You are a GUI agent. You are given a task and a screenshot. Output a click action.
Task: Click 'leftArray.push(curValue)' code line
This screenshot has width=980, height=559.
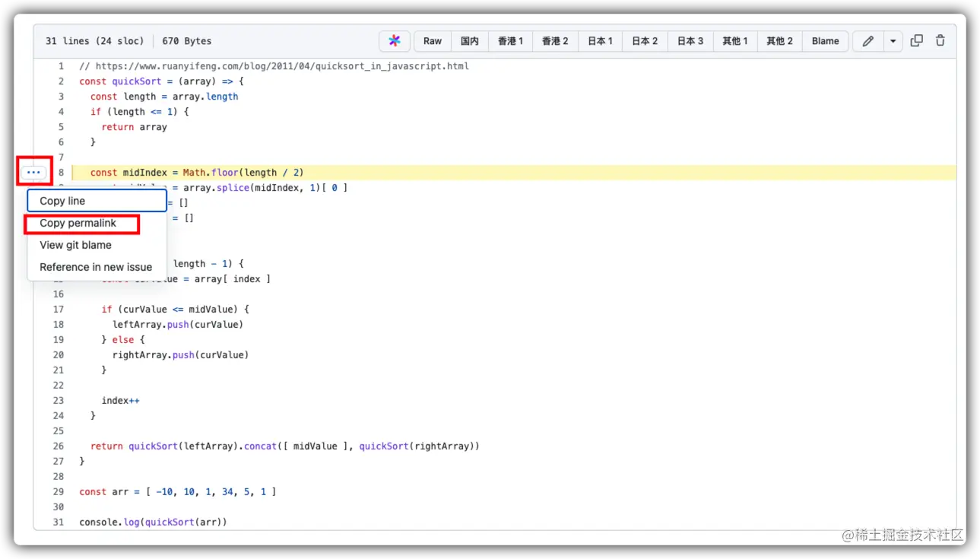point(178,325)
